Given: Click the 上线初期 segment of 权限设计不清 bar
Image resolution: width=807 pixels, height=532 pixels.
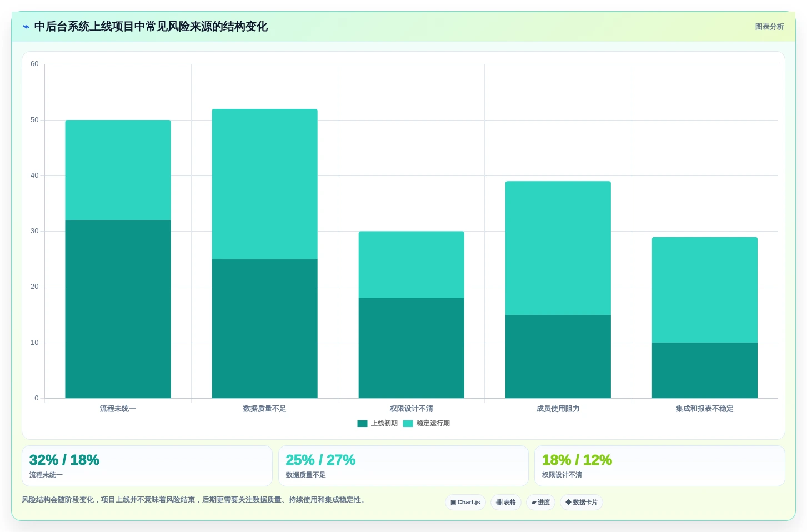Looking at the screenshot, I should tap(411, 348).
